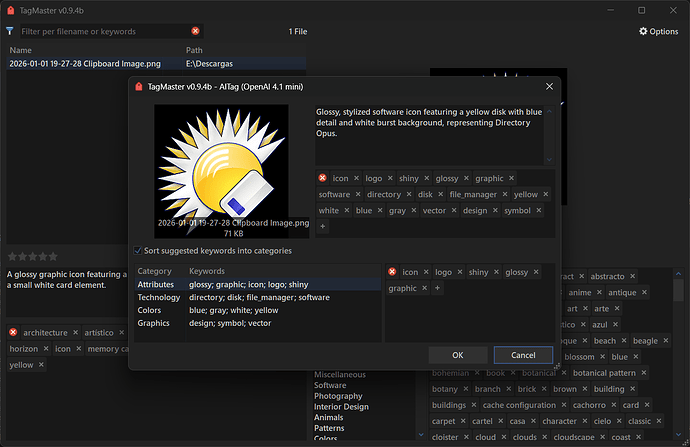
Task: Choose the Graphics category row
Action: [156, 322]
